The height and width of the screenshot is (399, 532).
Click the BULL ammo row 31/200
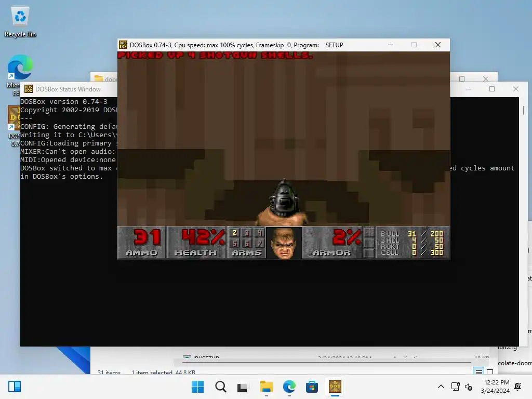click(412, 234)
